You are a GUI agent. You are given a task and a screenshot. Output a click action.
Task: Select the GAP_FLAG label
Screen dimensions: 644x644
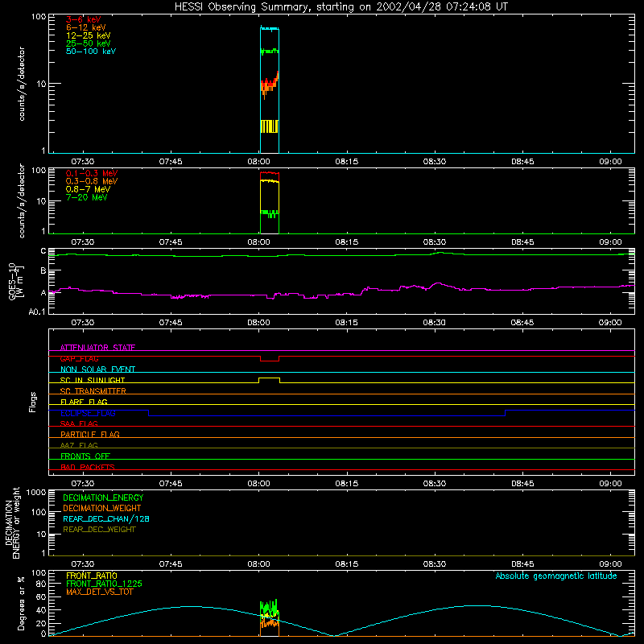(x=79, y=358)
